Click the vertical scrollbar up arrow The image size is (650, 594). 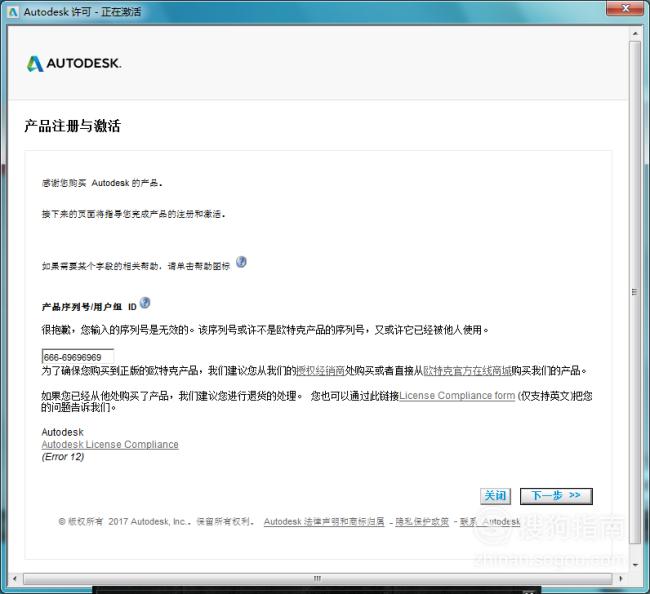(635, 33)
